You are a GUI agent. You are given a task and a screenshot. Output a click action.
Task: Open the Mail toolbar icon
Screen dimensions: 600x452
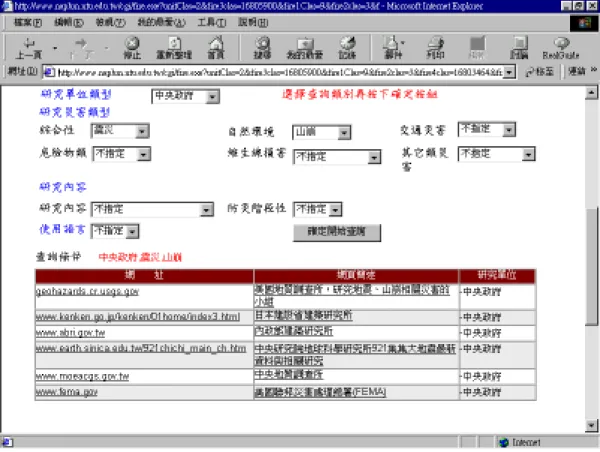coord(393,48)
